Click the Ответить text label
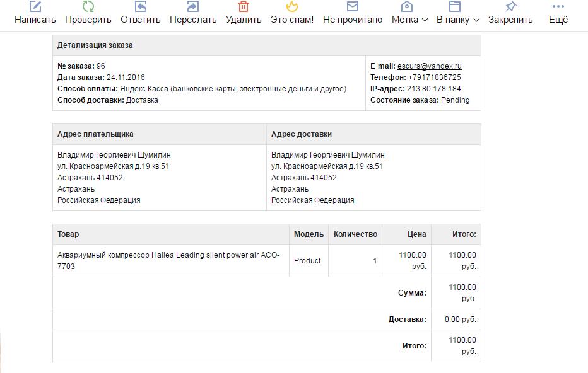588x373 pixels. pyautogui.click(x=141, y=20)
